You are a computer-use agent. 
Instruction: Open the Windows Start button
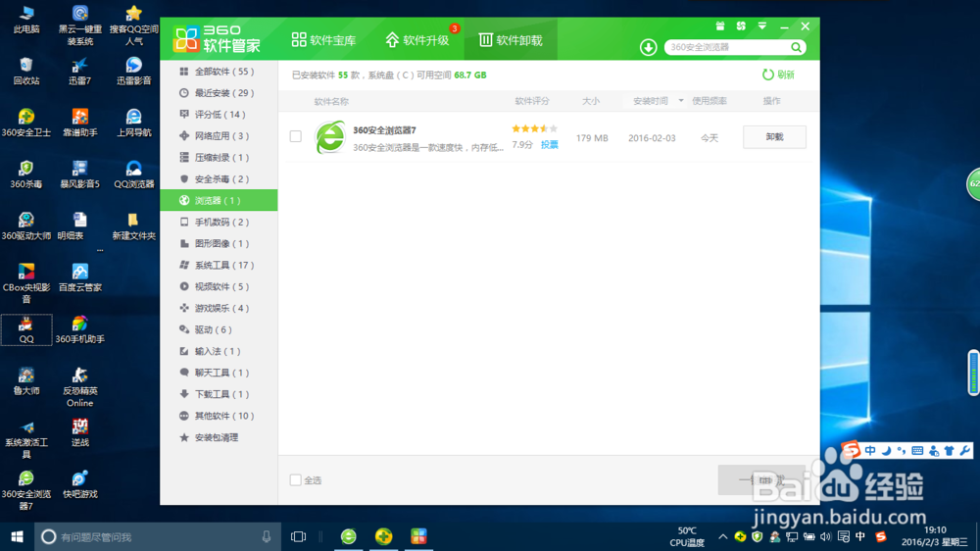[17, 536]
